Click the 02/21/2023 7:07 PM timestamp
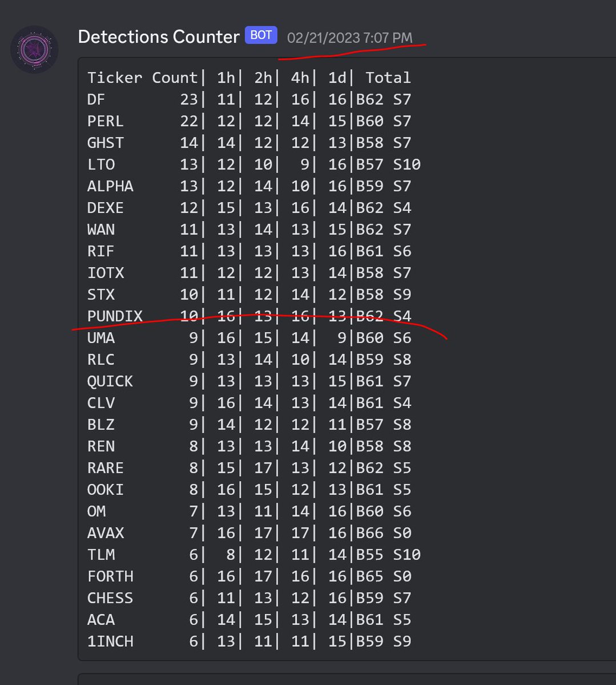Screen dimensions: 616x685 [349, 38]
